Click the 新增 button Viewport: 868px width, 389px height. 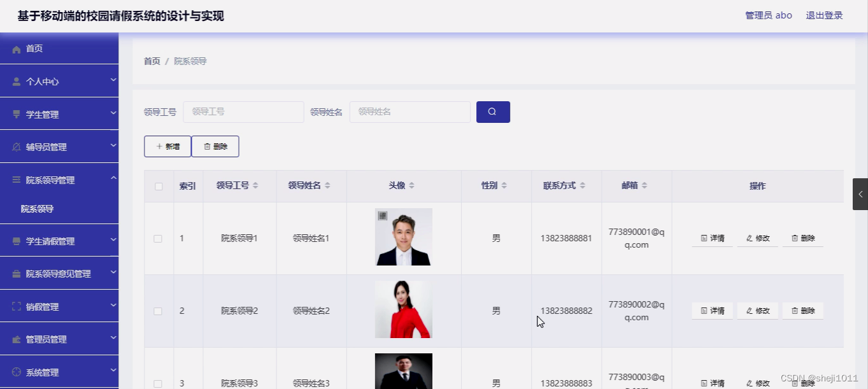(167, 146)
